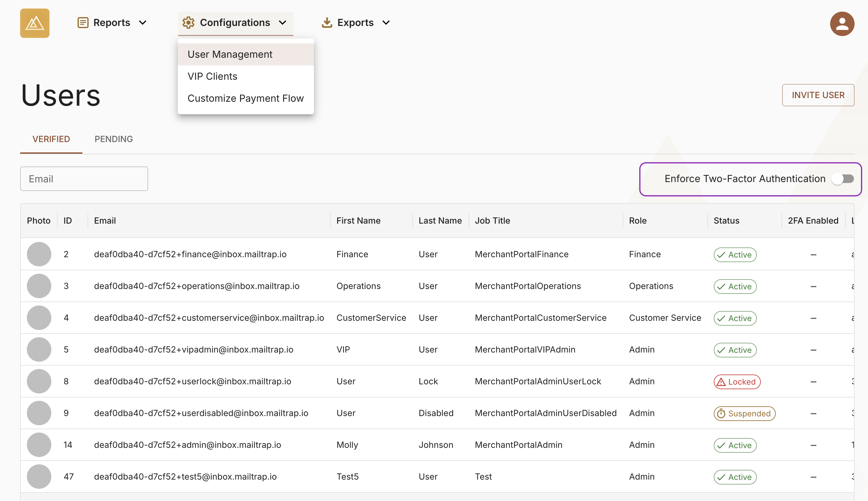Choose Customize Payment Flow option
The width and height of the screenshot is (868, 501).
pos(245,98)
